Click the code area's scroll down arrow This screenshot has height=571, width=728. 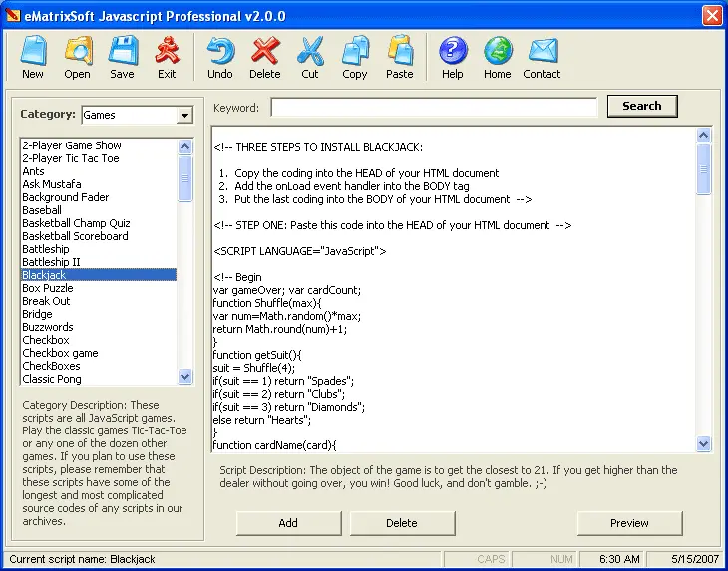704,444
